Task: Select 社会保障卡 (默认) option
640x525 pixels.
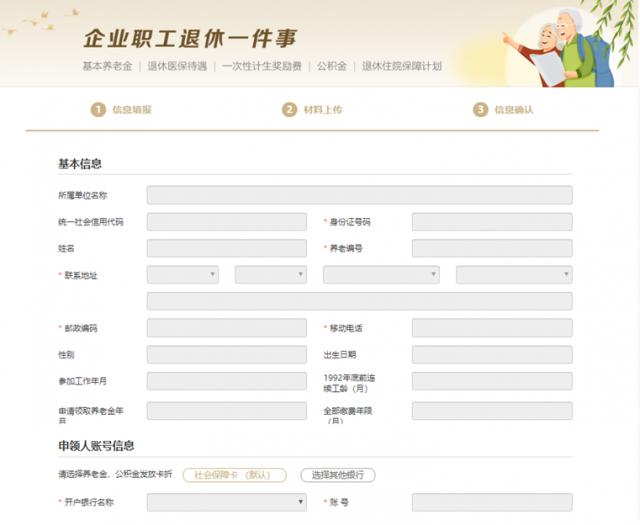Action: tap(234, 475)
